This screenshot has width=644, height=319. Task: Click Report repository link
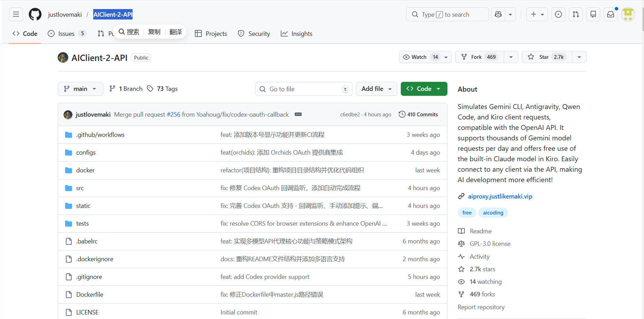(481, 307)
